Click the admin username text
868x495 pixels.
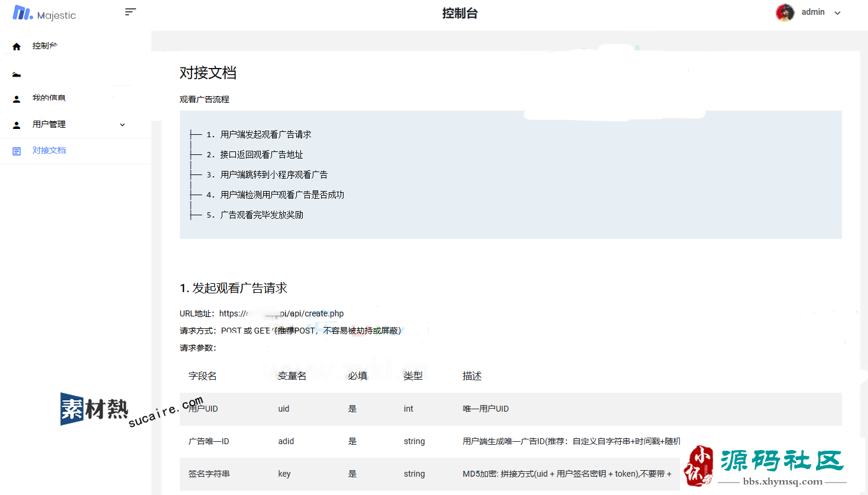[812, 12]
